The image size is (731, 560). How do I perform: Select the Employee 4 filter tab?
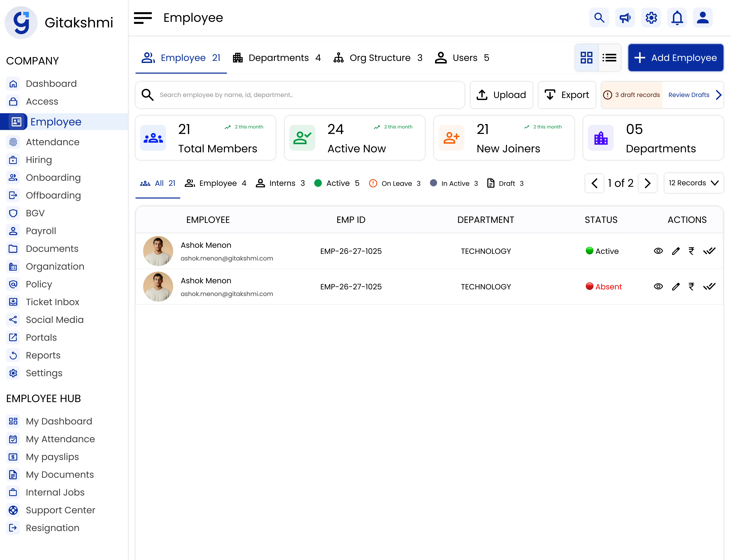pos(215,183)
